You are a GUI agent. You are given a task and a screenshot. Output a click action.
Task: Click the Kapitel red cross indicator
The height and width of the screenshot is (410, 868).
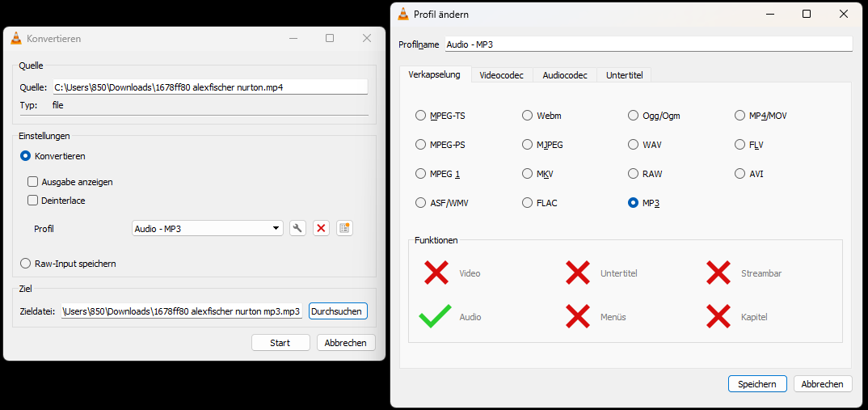pos(718,317)
